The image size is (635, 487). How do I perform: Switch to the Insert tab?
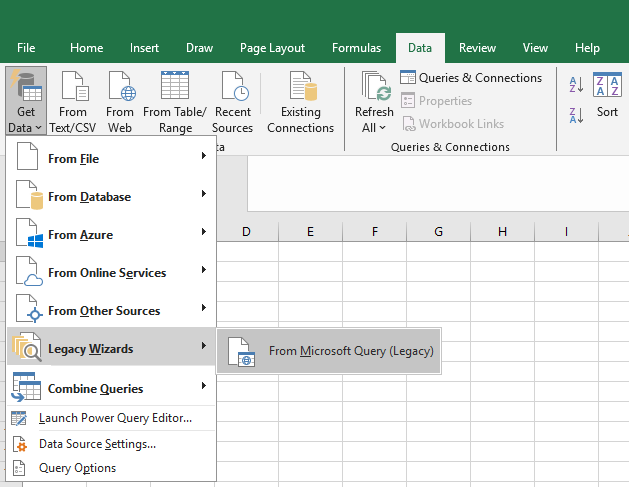(x=144, y=48)
